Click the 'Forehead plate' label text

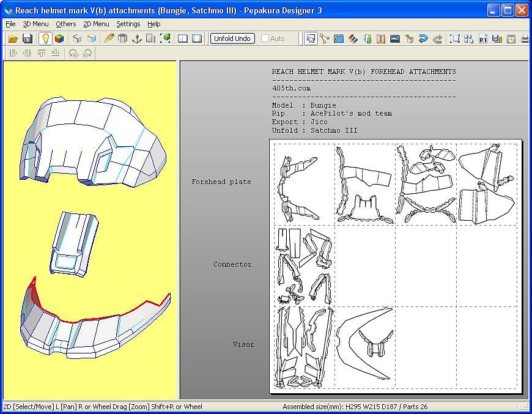pos(221,182)
